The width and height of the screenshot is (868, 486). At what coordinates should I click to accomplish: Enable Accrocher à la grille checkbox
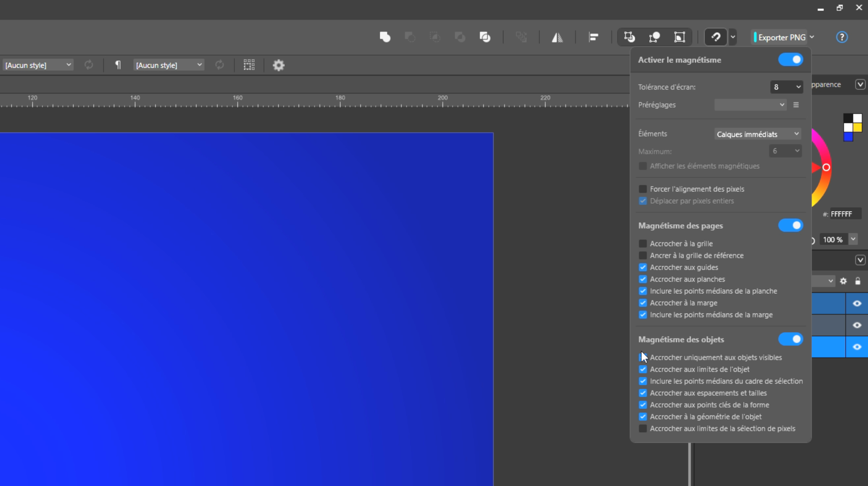(643, 244)
